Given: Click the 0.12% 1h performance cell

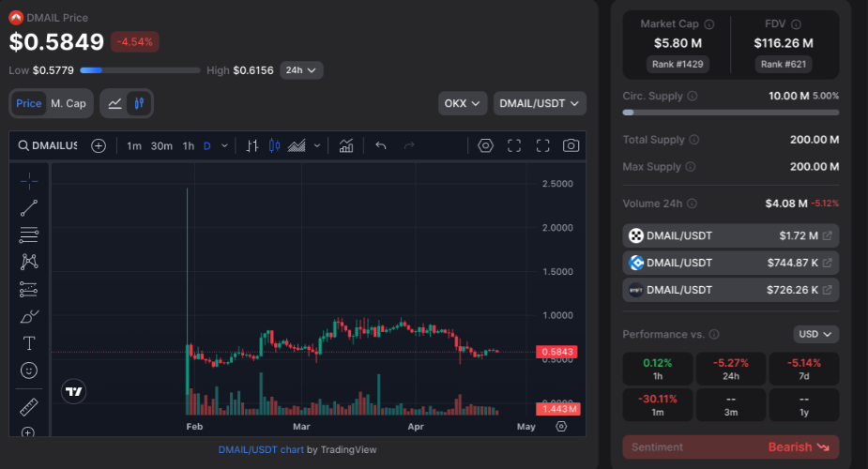Looking at the screenshot, I should pos(658,369).
